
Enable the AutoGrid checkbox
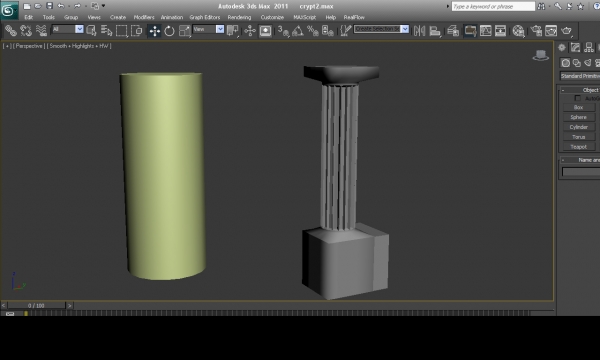(577, 98)
